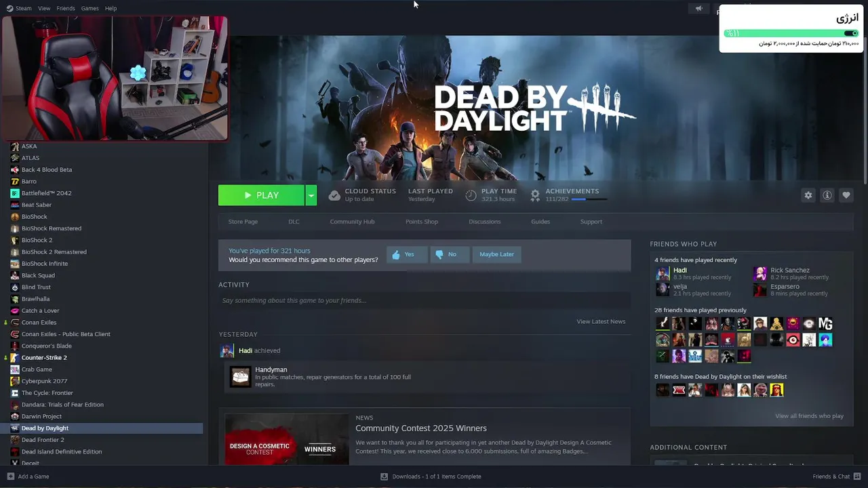Open the View menu

44,8
